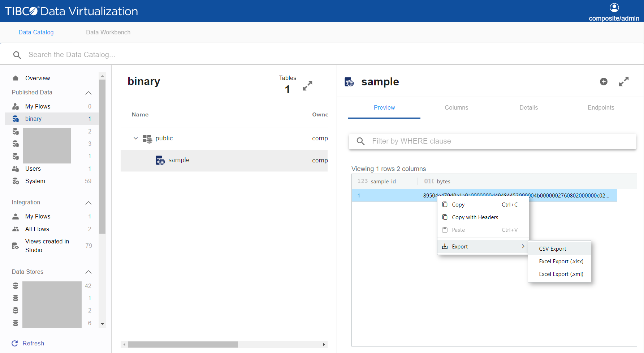Collapse the Data Stores section
The width and height of the screenshot is (644, 353).
[88, 272]
